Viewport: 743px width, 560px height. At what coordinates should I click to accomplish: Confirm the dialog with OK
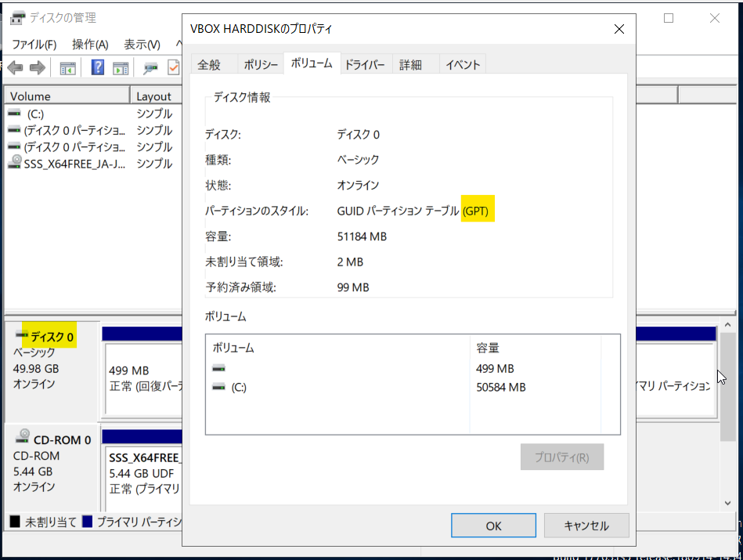point(493,526)
